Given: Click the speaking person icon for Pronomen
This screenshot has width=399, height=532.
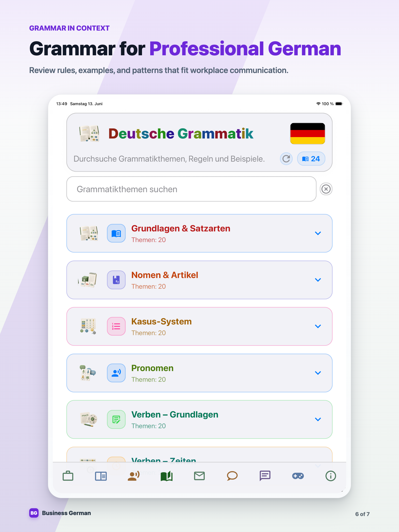Looking at the screenshot, I should (x=116, y=373).
